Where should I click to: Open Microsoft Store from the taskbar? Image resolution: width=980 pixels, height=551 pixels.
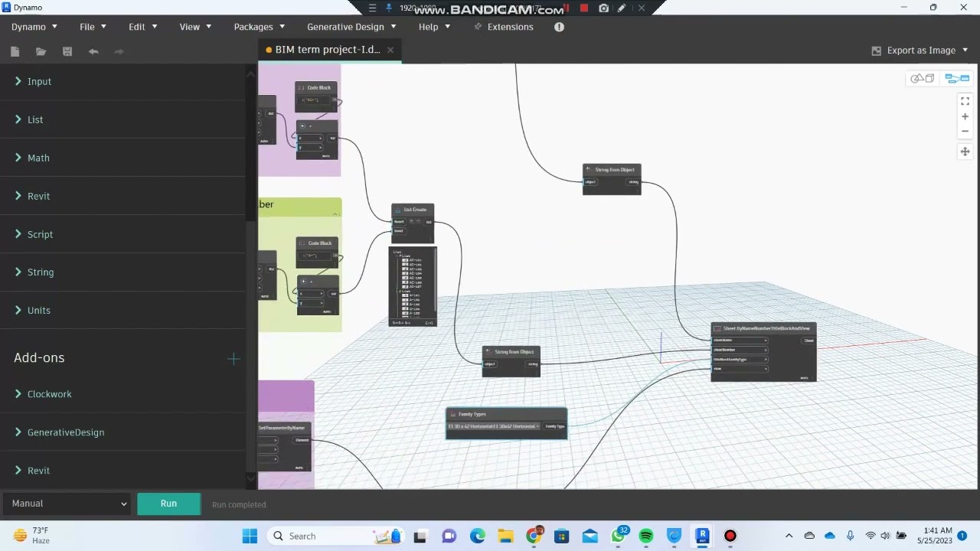coord(561,536)
